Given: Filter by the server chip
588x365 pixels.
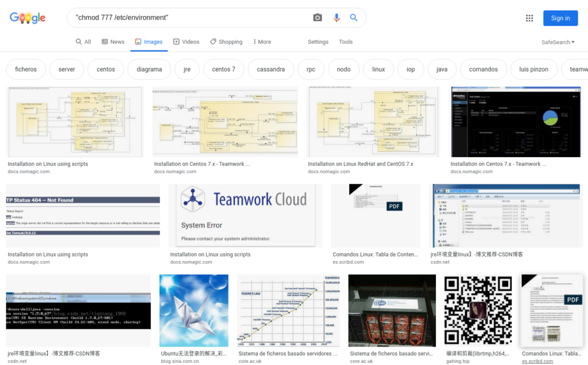Looking at the screenshot, I should pos(67,69).
